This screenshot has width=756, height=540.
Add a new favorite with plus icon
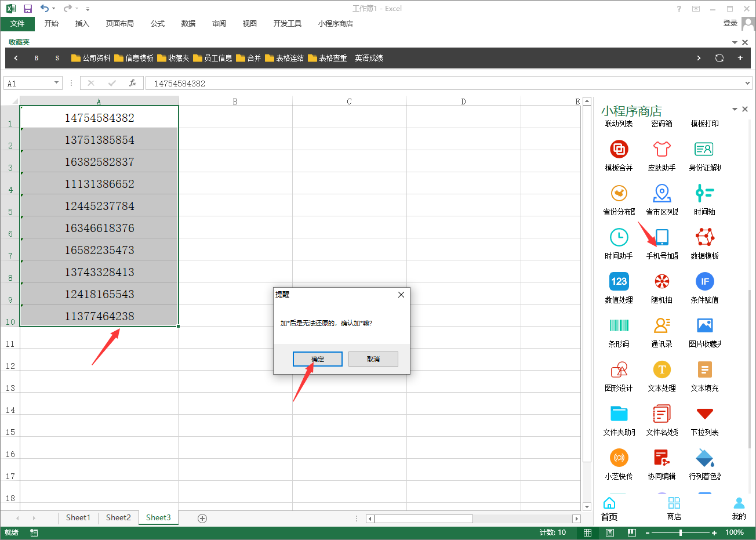[740, 58]
